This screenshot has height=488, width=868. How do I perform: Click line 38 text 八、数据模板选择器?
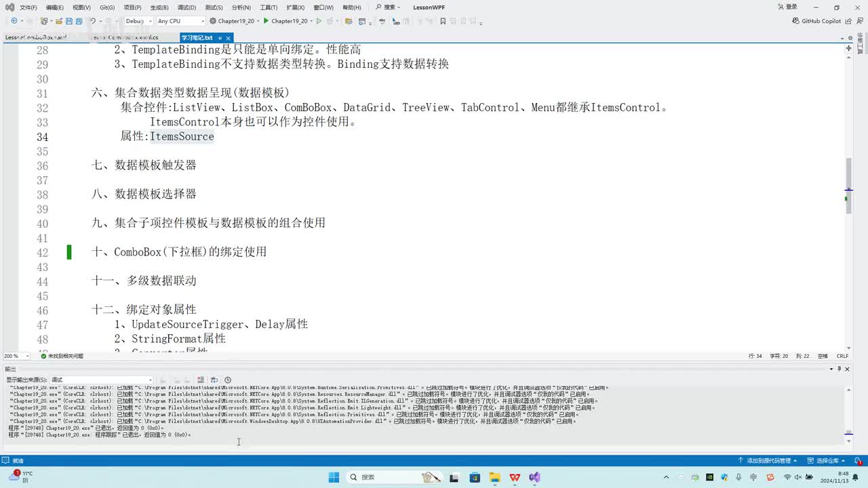tap(144, 195)
